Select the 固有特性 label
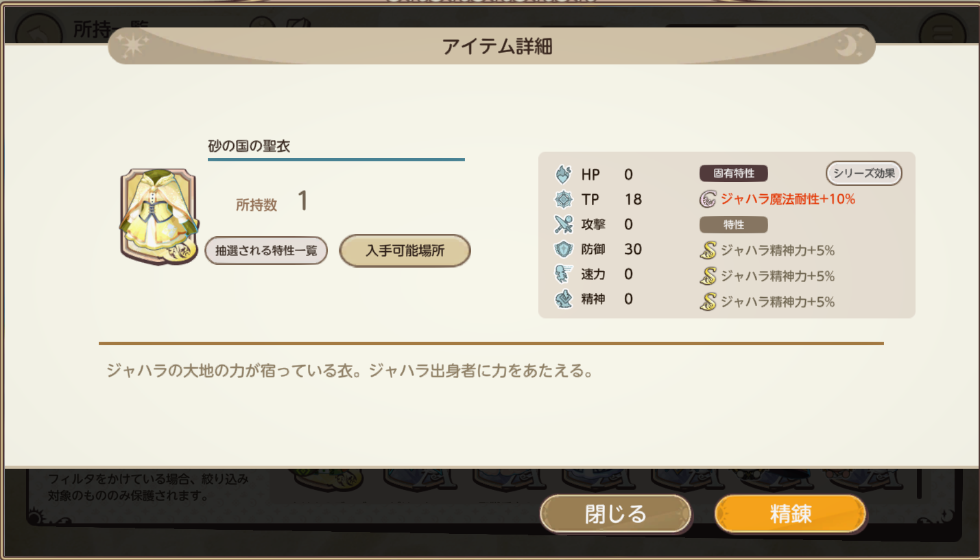The image size is (980, 560). pyautogui.click(x=733, y=173)
